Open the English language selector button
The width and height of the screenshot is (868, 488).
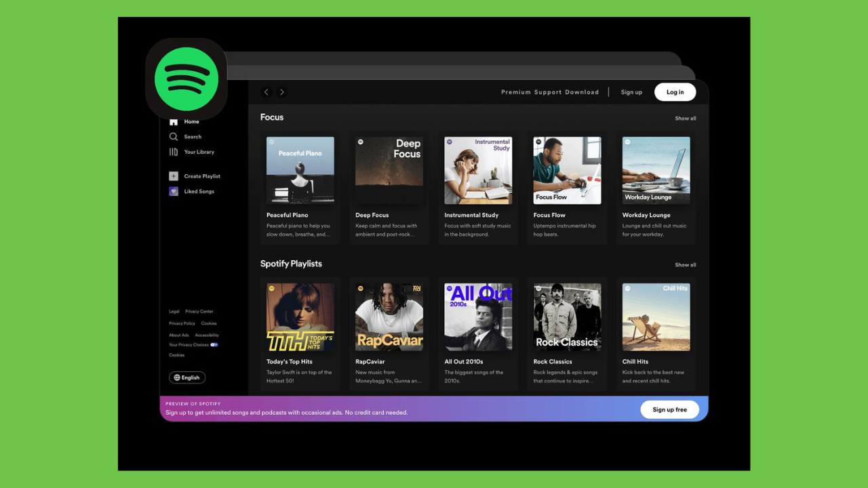tap(187, 378)
